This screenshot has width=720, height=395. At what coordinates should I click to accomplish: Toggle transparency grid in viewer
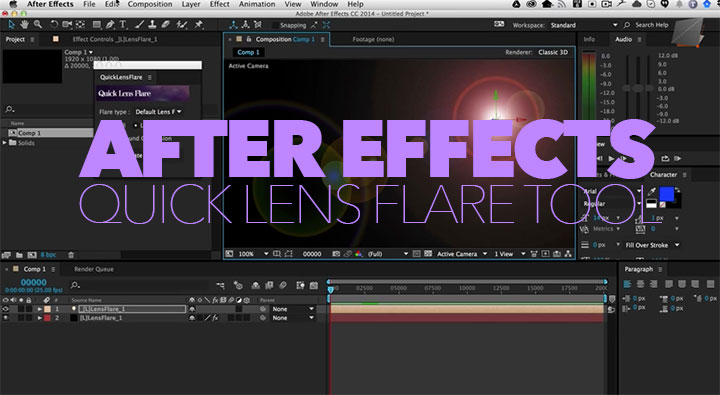point(428,254)
